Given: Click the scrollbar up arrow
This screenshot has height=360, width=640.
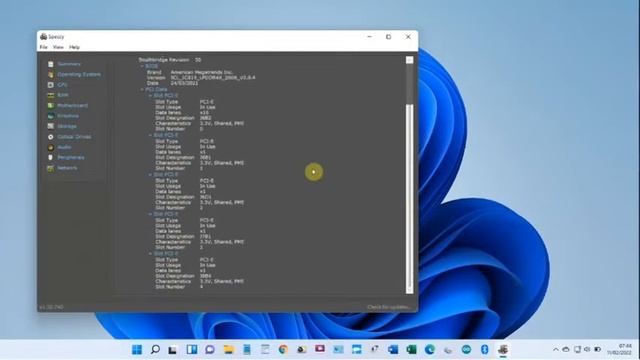Looking at the screenshot, I should (x=409, y=60).
